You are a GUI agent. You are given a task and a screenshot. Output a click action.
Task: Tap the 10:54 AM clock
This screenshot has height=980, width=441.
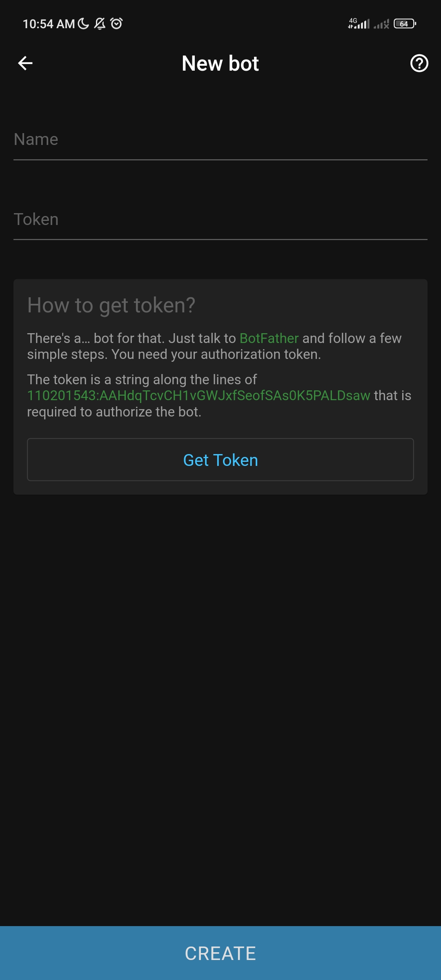(49, 24)
